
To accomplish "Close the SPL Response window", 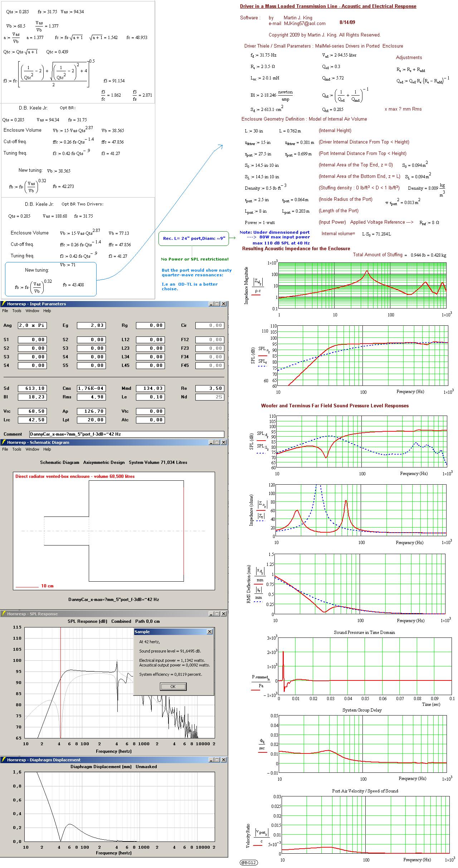I will tap(224, 614).
